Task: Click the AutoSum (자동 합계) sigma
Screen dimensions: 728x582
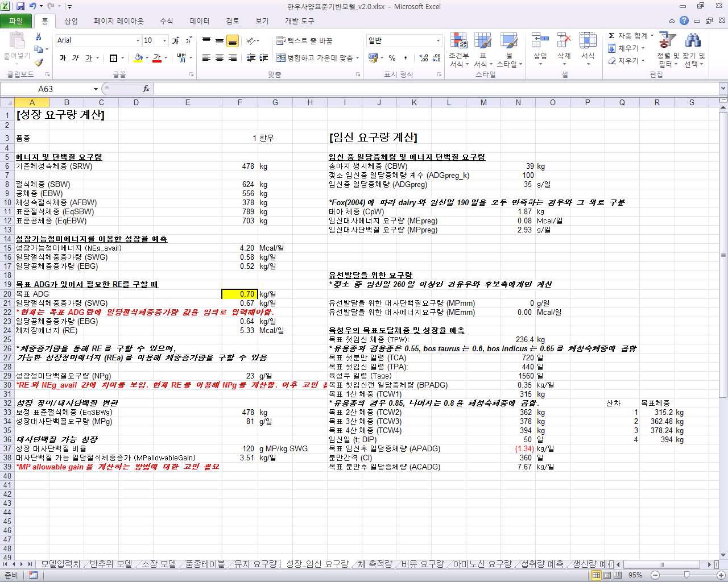Action: 611,36
